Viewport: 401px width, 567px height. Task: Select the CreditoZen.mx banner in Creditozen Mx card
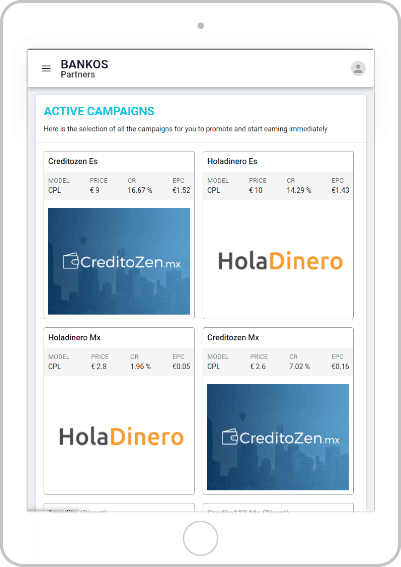coord(278,437)
